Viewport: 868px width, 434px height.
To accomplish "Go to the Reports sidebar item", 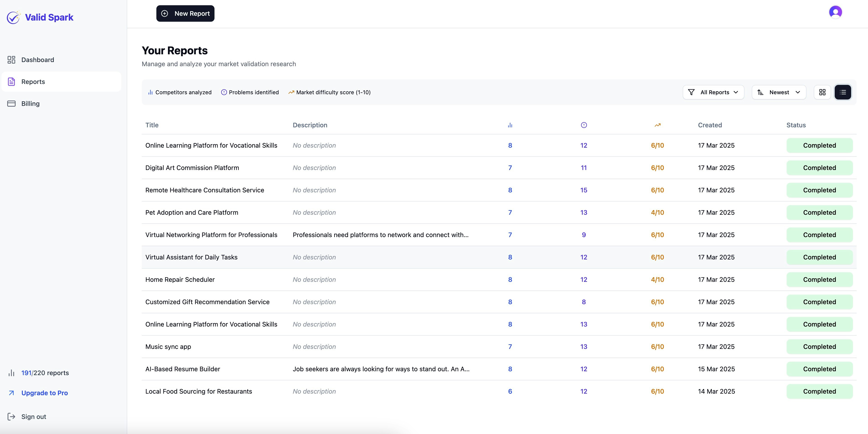I will click(x=33, y=82).
